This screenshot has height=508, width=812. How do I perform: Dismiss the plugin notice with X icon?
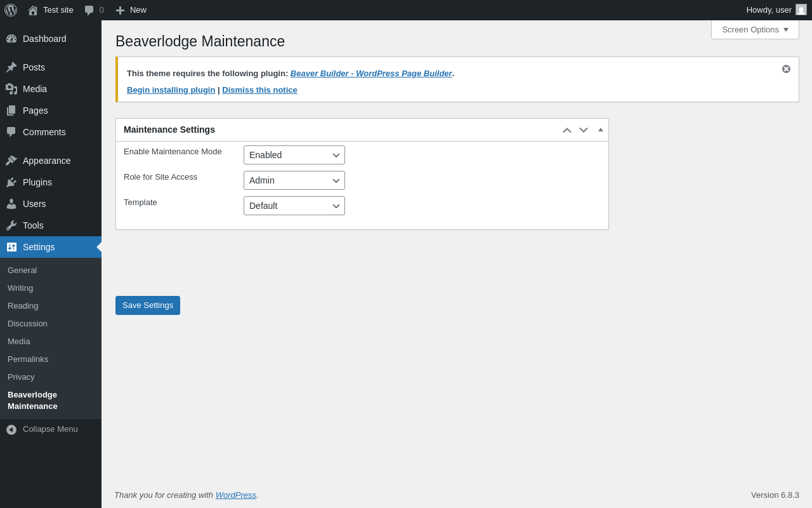pos(786,69)
